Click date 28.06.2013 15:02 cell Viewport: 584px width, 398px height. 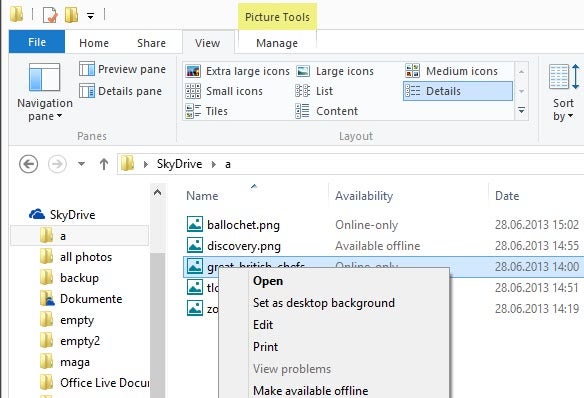(x=537, y=225)
